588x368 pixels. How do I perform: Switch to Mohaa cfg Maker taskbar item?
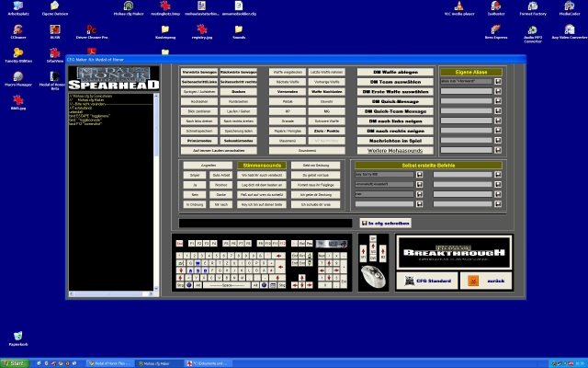159,363
